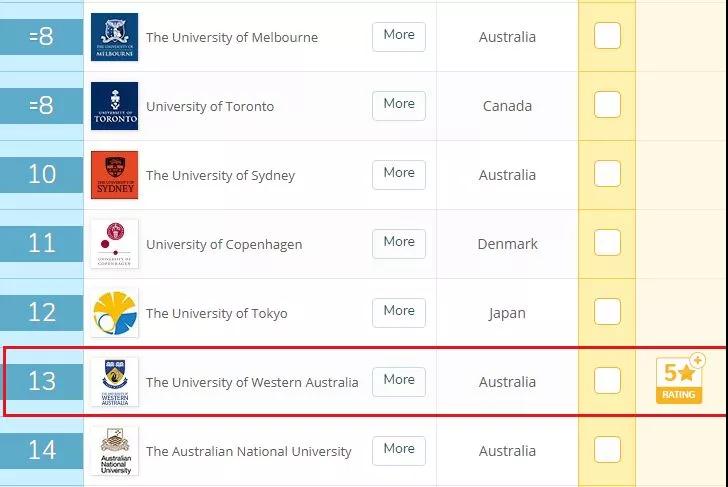Select the checkbox for University of Copenhagen
The image size is (728, 487).
pyautogui.click(x=607, y=242)
